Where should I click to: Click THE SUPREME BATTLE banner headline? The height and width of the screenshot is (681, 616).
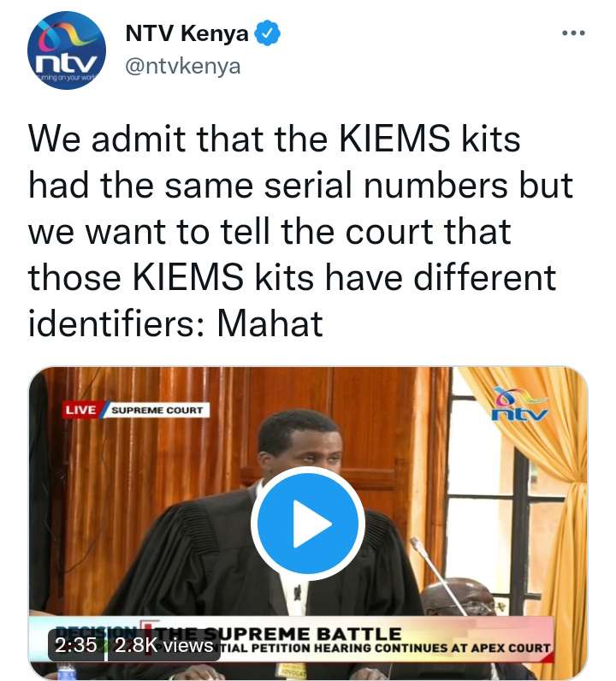point(281,634)
